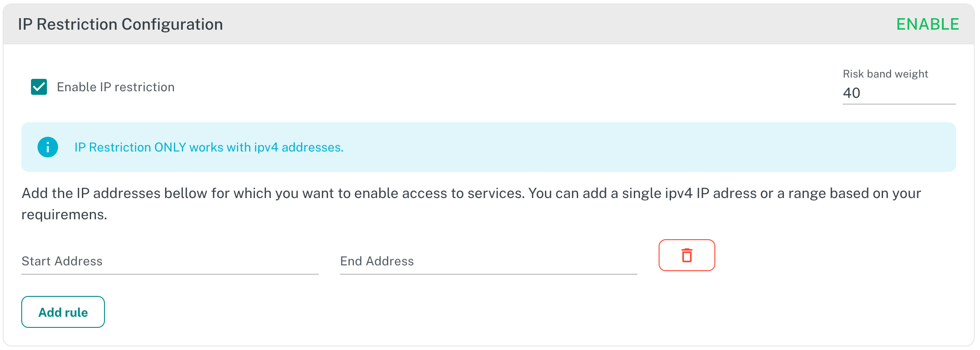Click the blue info circle icon
Image resolution: width=980 pixels, height=350 pixels.
(x=48, y=147)
